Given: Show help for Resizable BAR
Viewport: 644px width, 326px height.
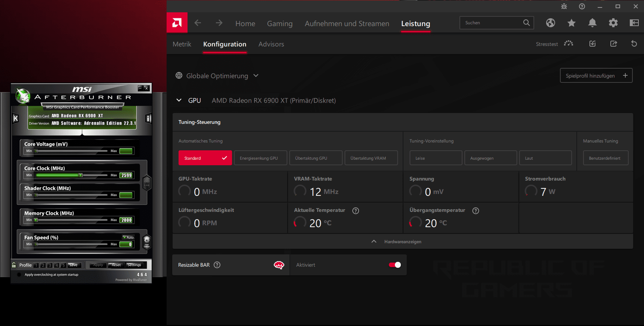Looking at the screenshot, I should click(x=217, y=265).
